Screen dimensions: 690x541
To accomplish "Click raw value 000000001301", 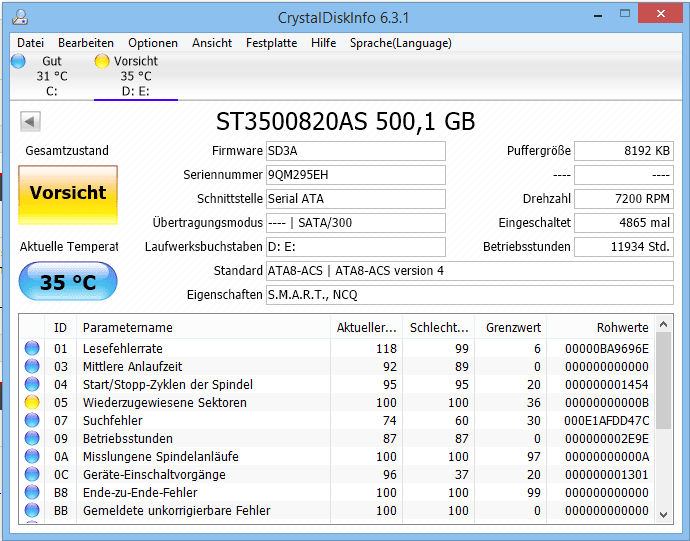I will click(606, 475).
